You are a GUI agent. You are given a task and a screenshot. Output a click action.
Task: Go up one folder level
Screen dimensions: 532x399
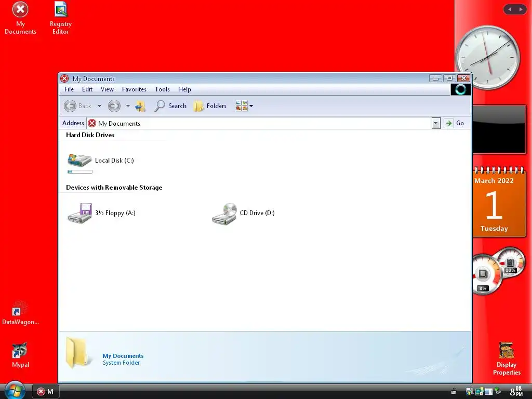pos(140,106)
